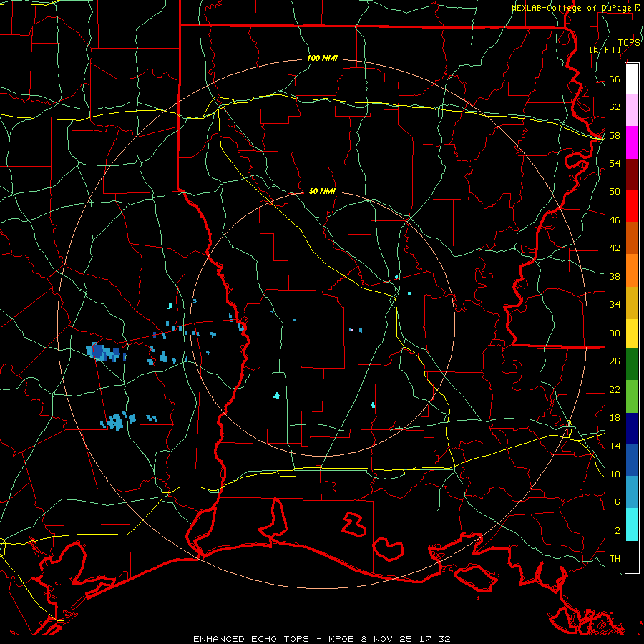
Task: Click the 34 legend value
Action: click(615, 305)
